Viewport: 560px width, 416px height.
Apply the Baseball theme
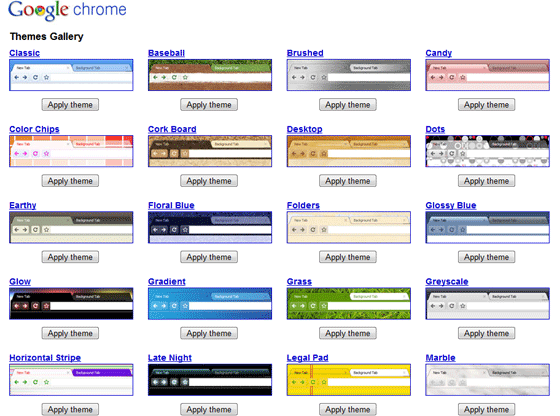[x=209, y=105]
